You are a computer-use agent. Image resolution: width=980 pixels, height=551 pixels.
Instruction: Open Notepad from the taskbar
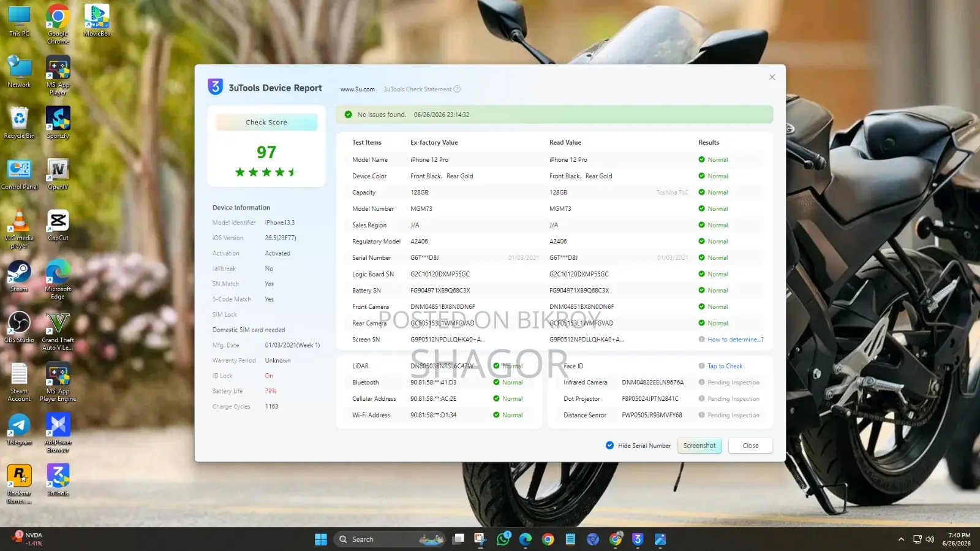pos(570,539)
